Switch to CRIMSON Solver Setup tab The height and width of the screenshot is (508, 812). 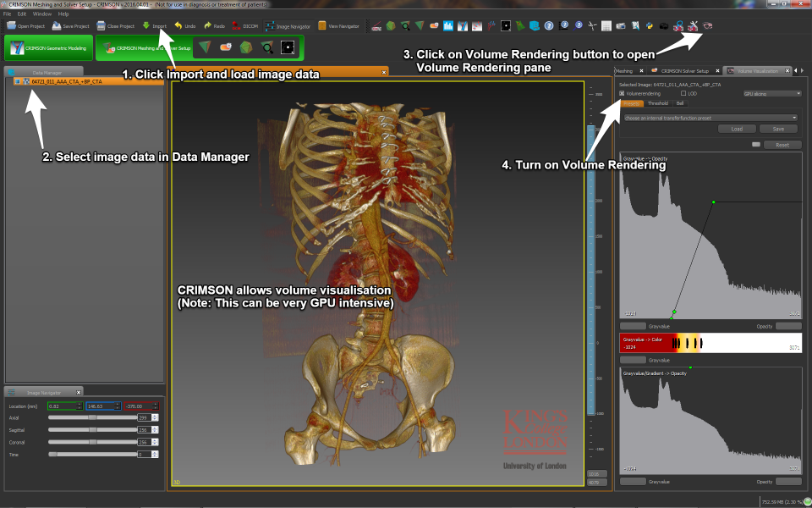click(x=684, y=71)
